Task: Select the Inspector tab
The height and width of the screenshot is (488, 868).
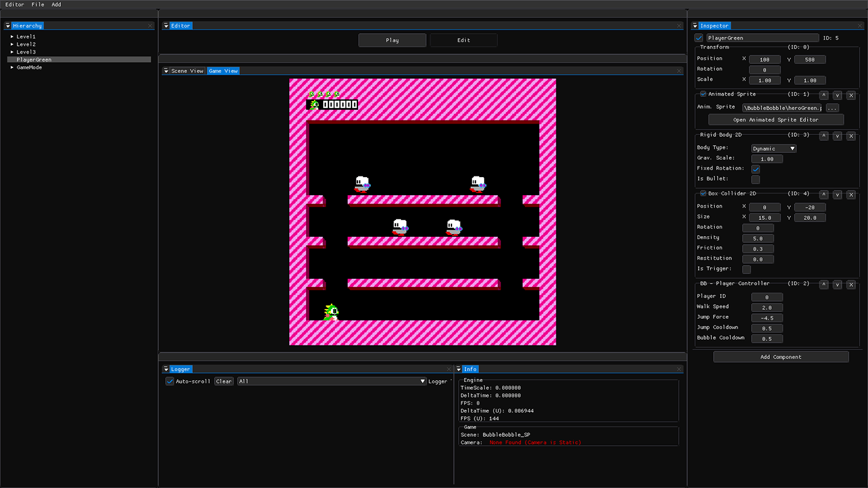Action: click(x=714, y=26)
